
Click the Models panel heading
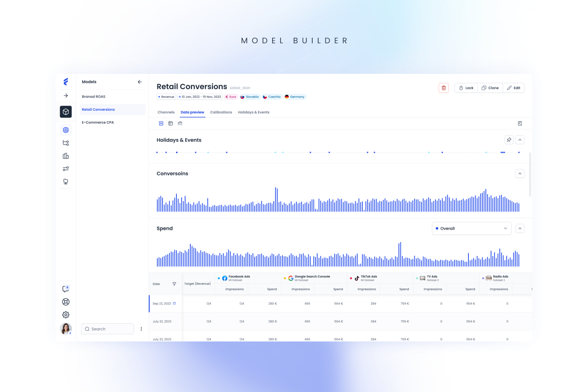coord(89,82)
